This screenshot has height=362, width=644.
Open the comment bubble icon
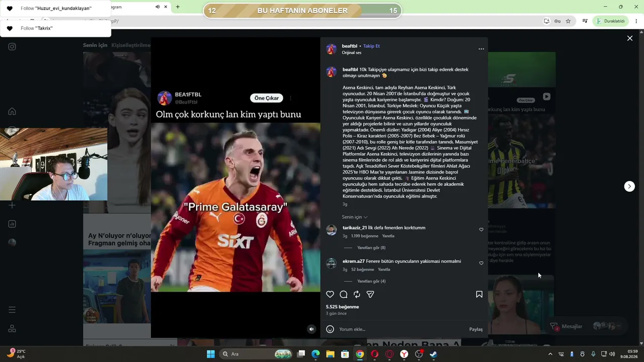point(344,295)
